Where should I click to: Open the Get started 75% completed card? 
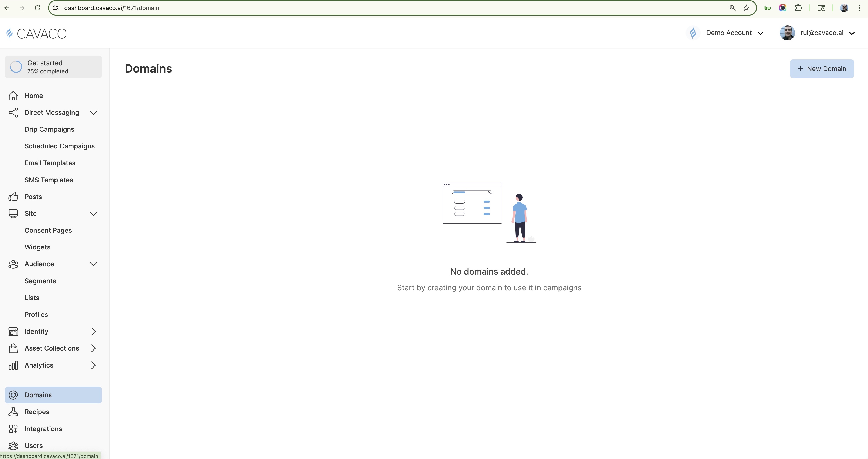tap(53, 67)
